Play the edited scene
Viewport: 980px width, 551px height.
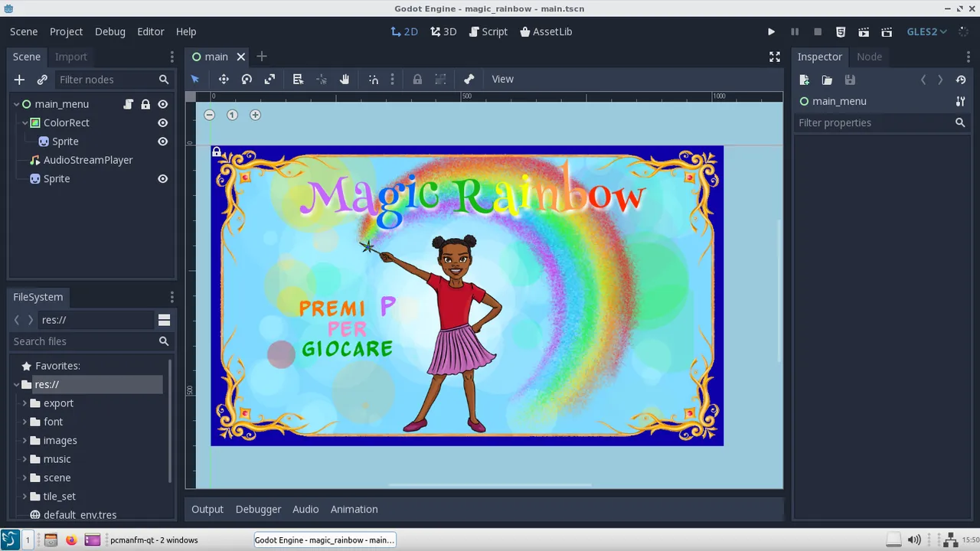coord(864,31)
